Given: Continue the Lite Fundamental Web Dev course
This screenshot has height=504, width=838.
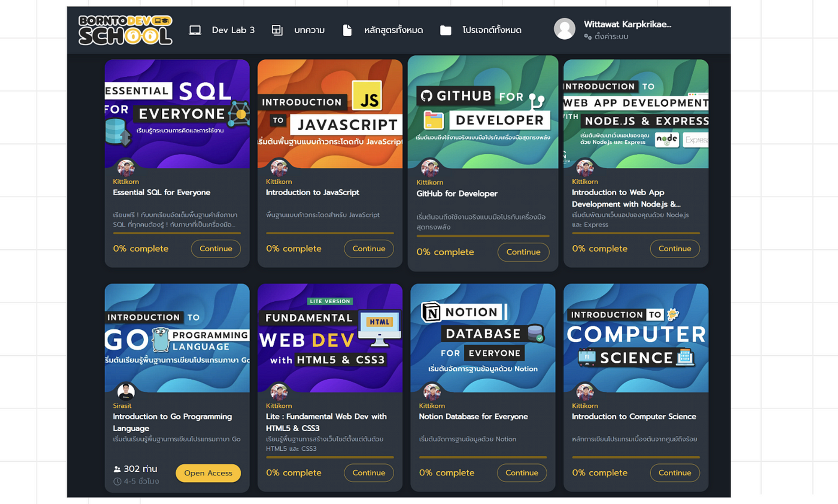Looking at the screenshot, I should 369,473.
